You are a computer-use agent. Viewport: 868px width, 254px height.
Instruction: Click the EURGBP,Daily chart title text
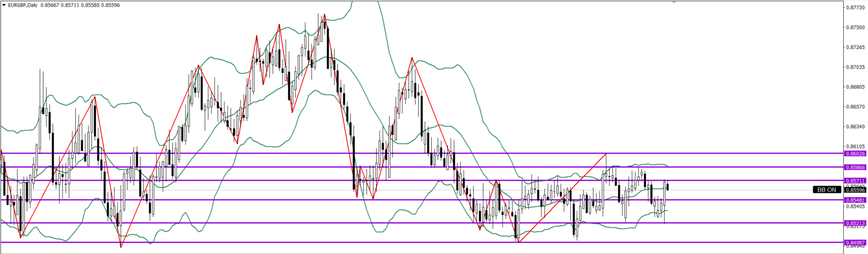tap(22, 5)
